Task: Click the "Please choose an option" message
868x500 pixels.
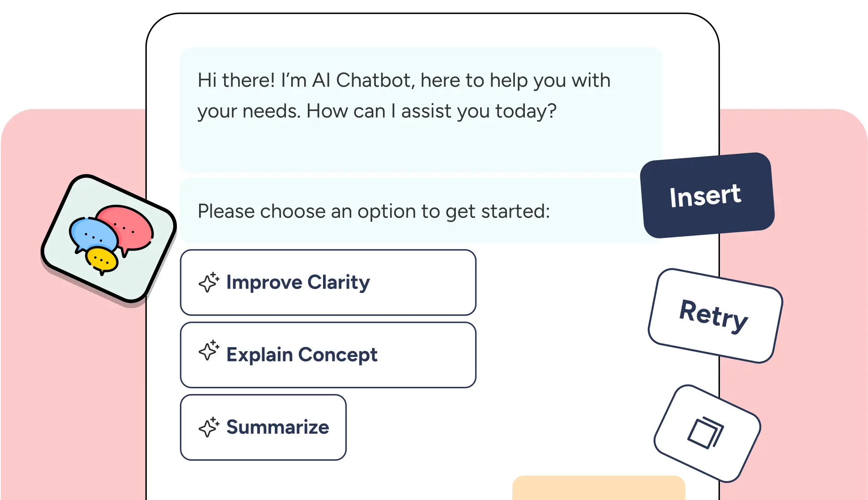Action: pos(374,211)
